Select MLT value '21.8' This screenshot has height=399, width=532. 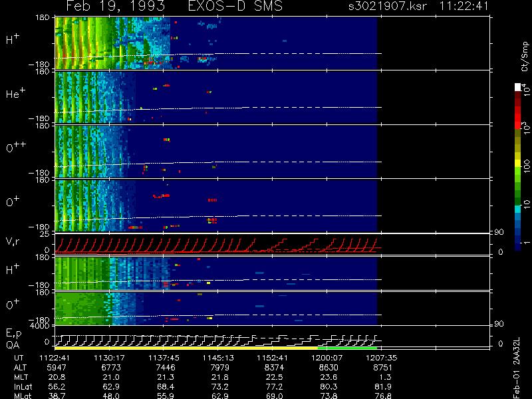tap(220, 377)
